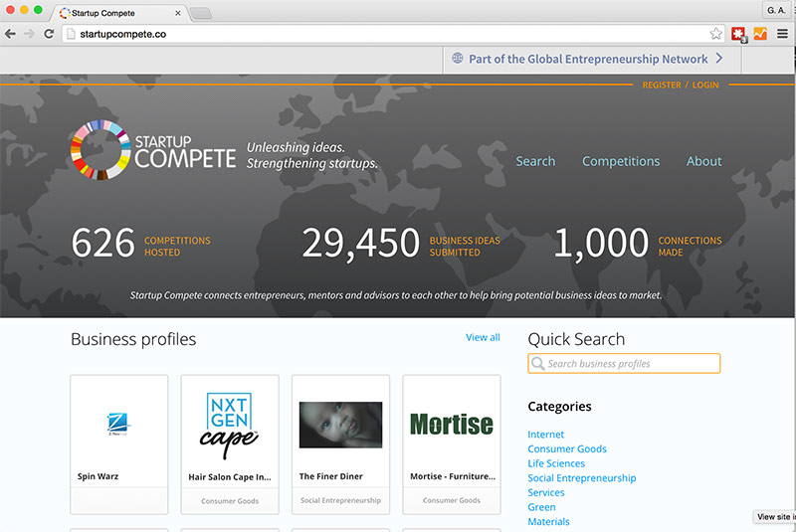Open The Finer Diner photo thumbnail
The width and height of the screenshot is (796, 532).
340,425
